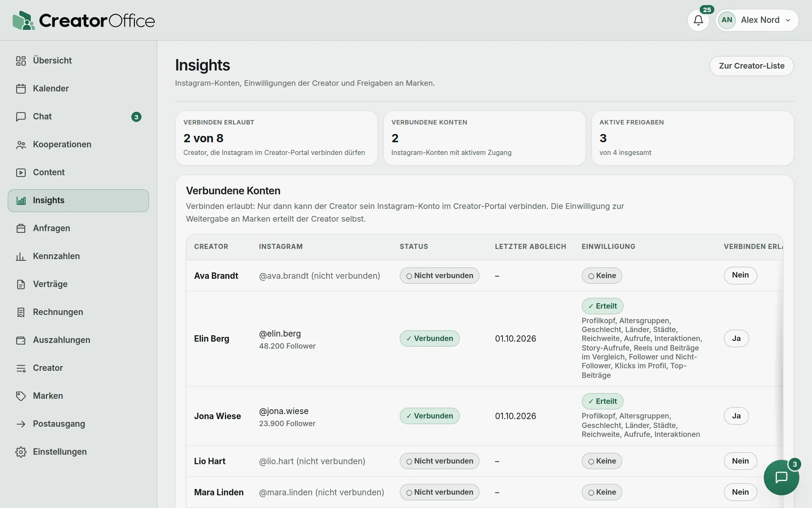
Task: Click the Chat unread badge showing 3
Action: (x=136, y=117)
